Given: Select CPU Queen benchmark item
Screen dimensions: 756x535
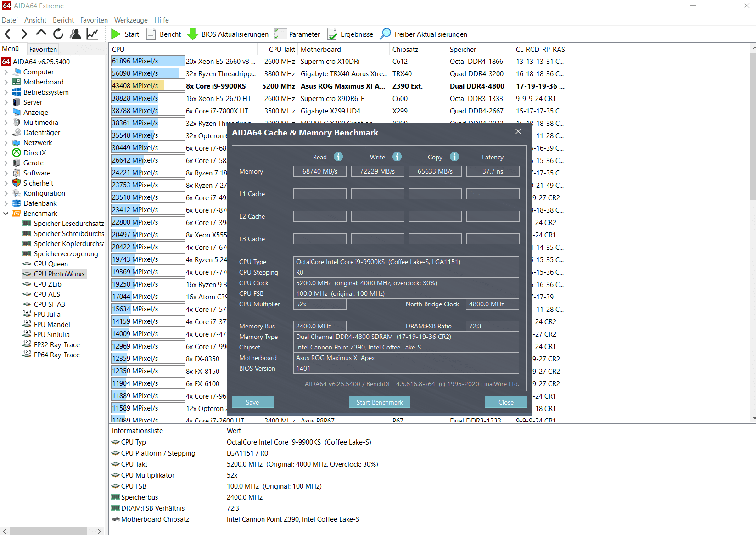Looking at the screenshot, I should (50, 264).
